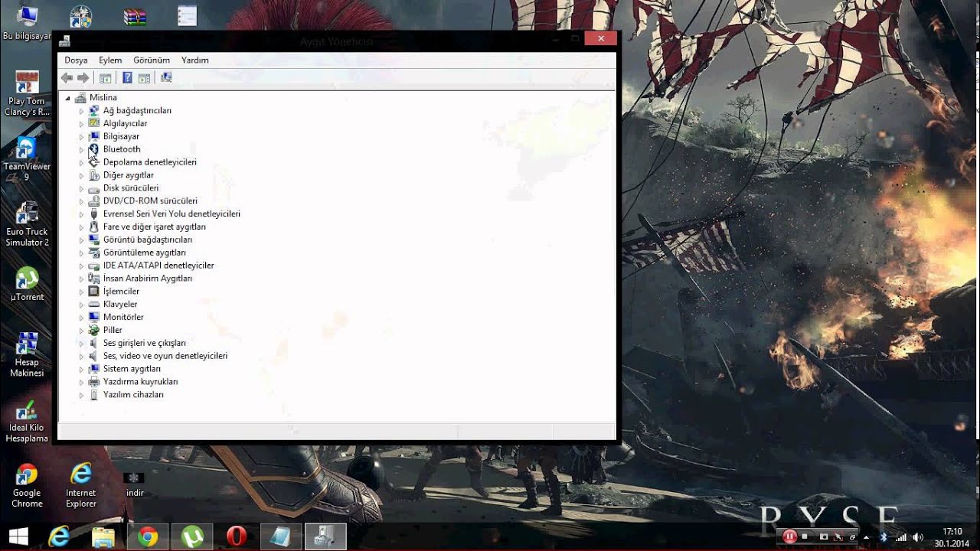This screenshot has height=551, width=980.
Task: Select 'Ses, video ve oyun denetleyicileri' text
Action: point(165,356)
